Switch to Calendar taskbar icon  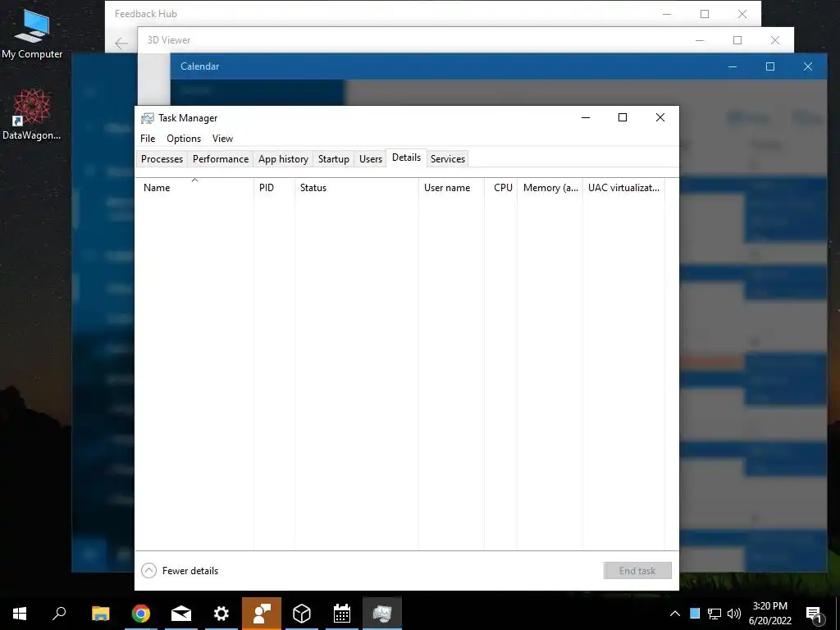point(342,614)
